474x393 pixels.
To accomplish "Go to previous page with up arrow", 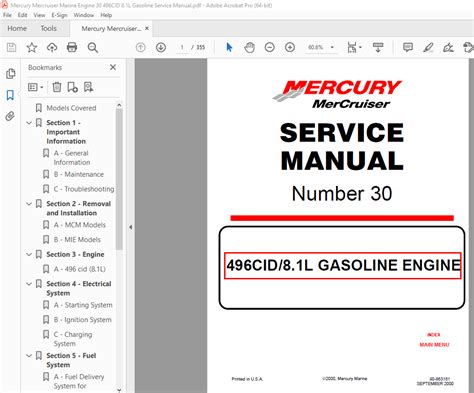I will 141,48.
